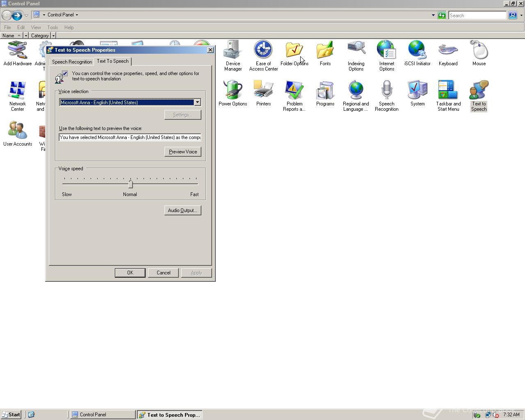The image size is (525, 420).
Task: Click Cancel in Speech Properties
Action: (x=163, y=273)
